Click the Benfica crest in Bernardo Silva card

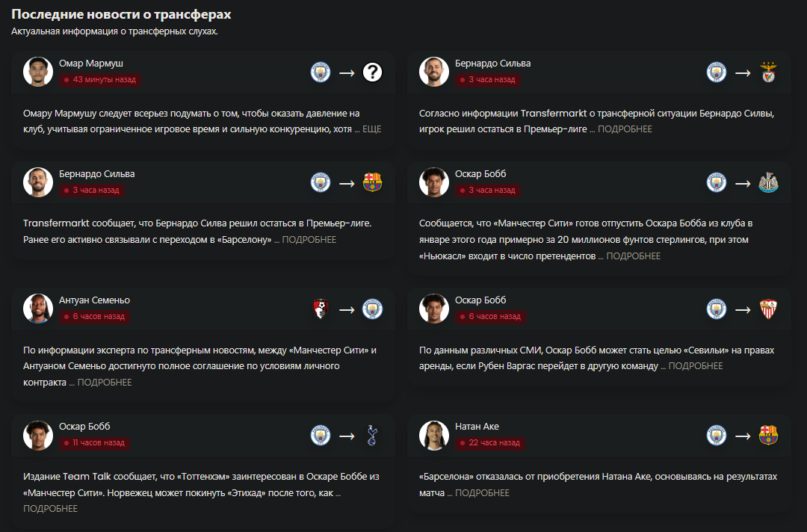tap(768, 72)
